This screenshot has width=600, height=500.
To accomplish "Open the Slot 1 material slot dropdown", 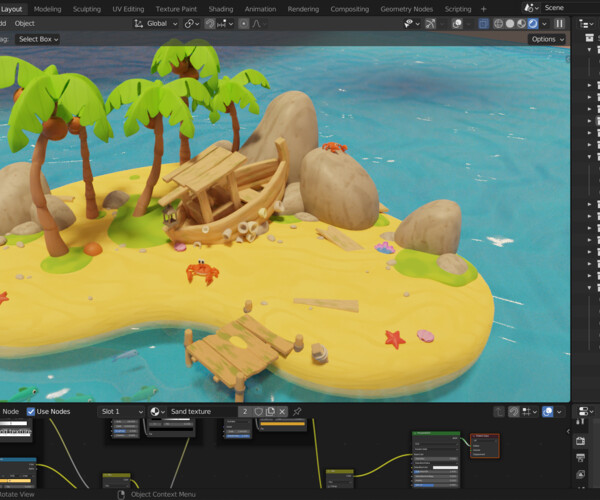I will coord(121,412).
